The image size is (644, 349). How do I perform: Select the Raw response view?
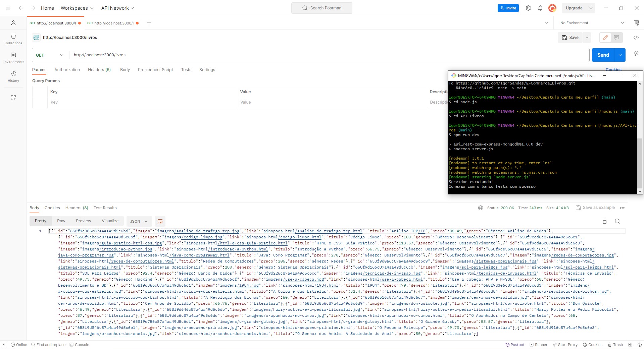point(61,221)
